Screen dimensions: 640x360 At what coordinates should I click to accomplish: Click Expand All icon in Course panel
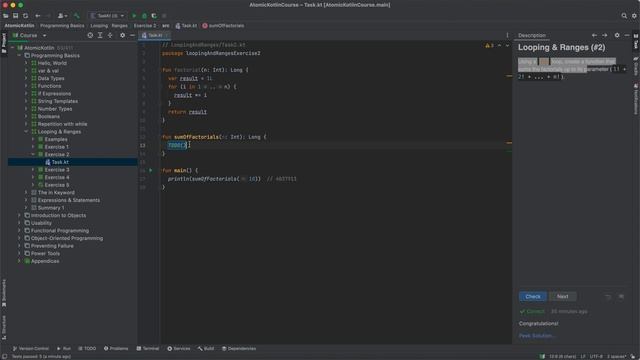click(100, 36)
